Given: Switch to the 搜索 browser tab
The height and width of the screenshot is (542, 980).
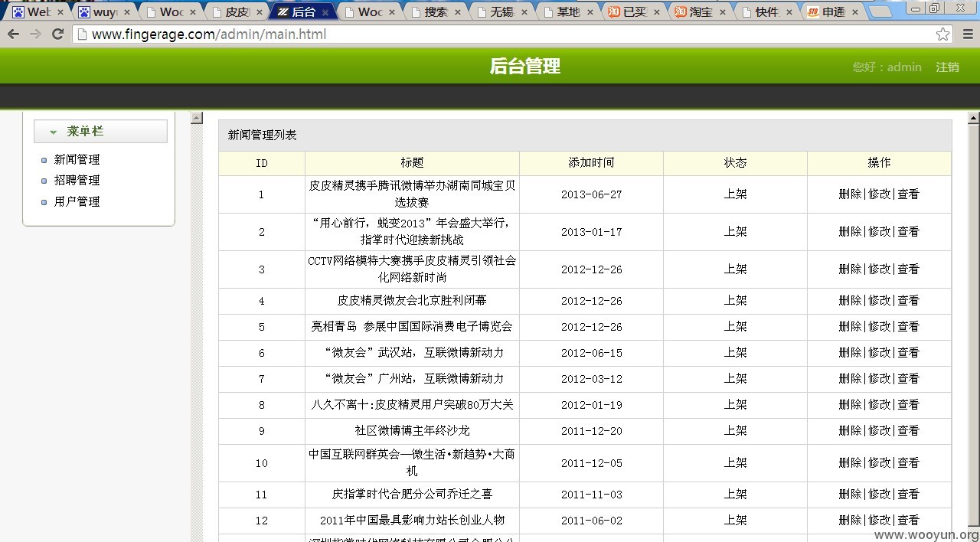Looking at the screenshot, I should (x=436, y=12).
